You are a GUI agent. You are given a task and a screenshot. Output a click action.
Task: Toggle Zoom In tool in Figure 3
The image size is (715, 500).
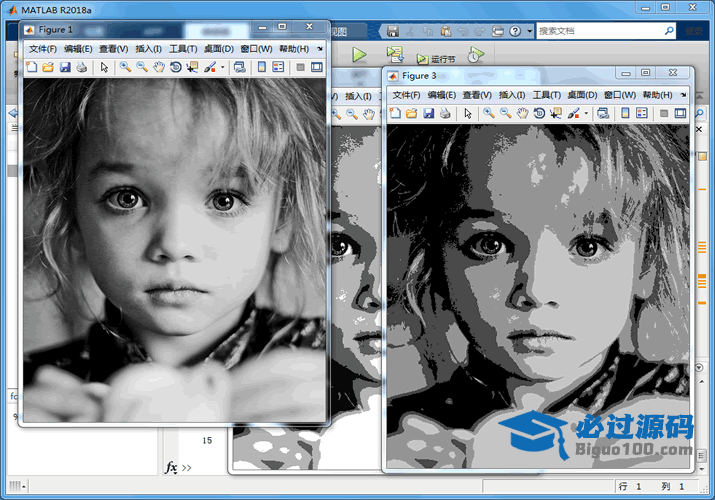[488, 113]
